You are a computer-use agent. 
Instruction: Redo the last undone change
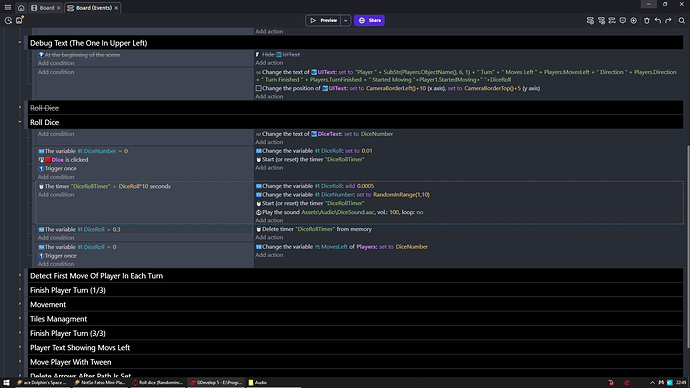click(668, 20)
